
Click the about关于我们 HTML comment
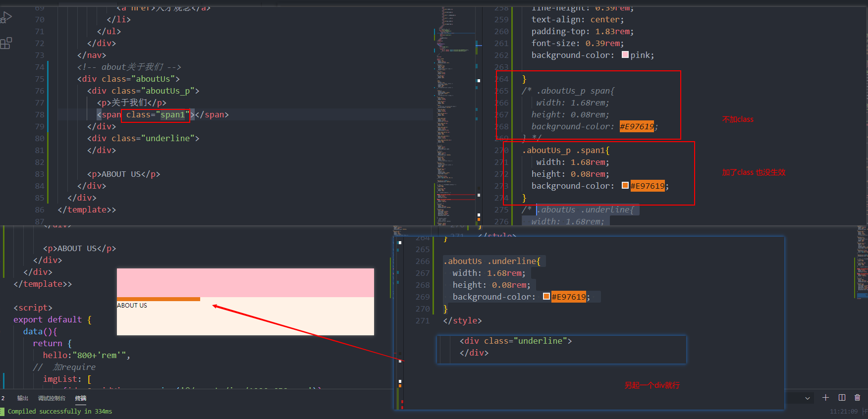[129, 67]
